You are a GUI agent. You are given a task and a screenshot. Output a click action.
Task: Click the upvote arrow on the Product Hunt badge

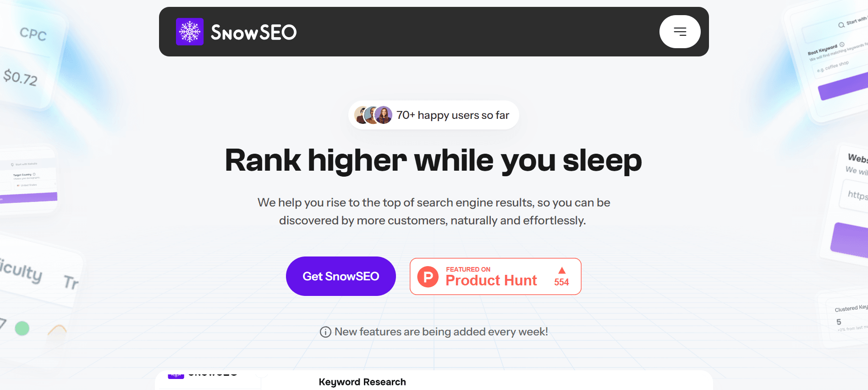click(561, 270)
